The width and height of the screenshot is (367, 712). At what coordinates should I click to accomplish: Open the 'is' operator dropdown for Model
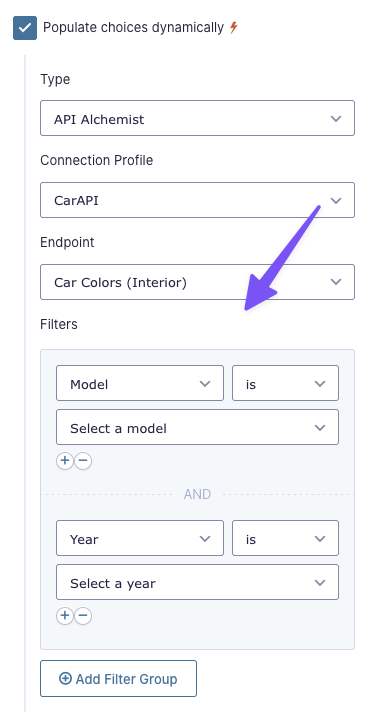285,383
